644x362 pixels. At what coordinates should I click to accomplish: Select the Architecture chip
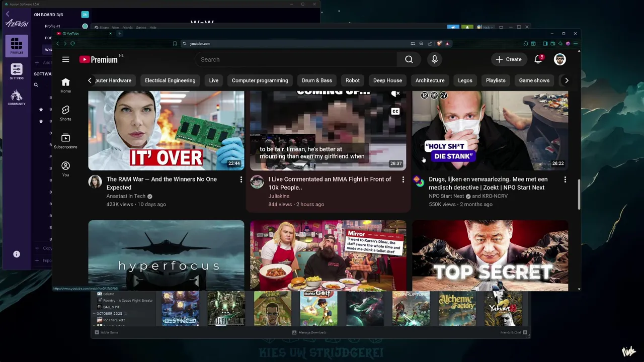point(430,80)
